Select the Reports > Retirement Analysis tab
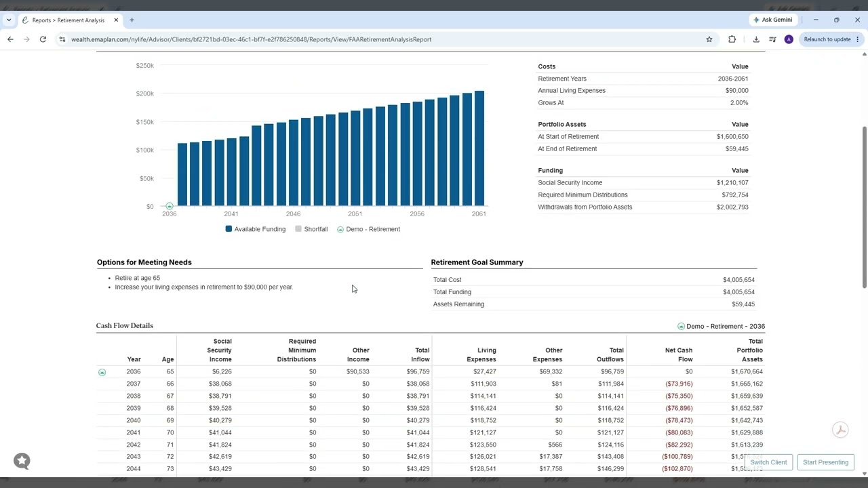 tap(70, 20)
